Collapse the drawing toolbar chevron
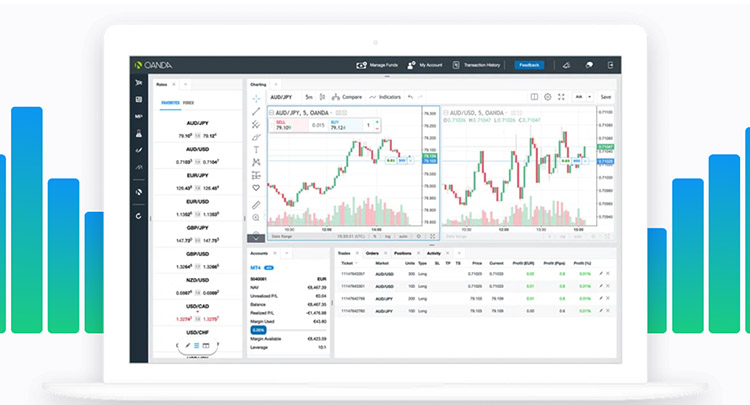This screenshot has width=750, height=405. (x=256, y=238)
